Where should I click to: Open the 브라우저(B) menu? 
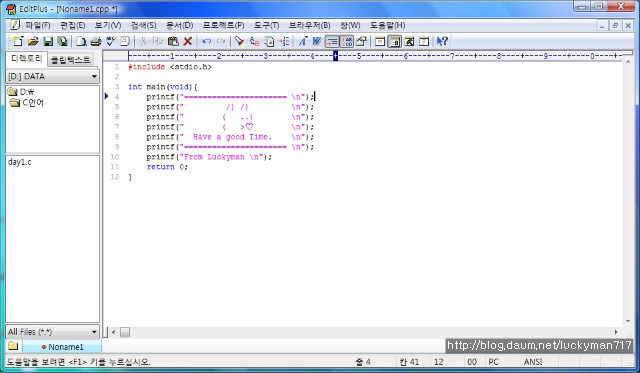309,25
